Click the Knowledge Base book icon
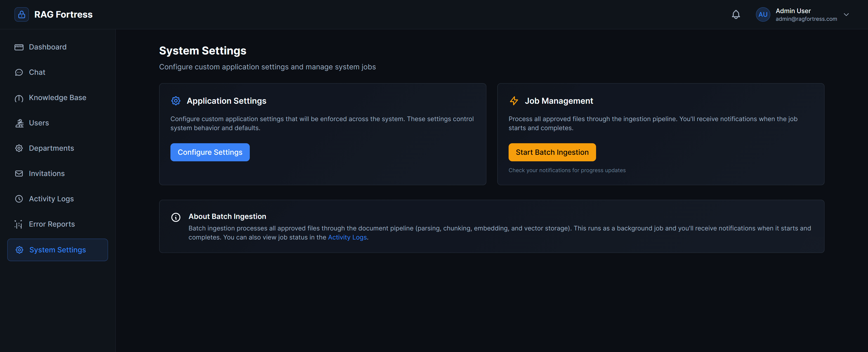The height and width of the screenshot is (352, 868). coord(19,98)
